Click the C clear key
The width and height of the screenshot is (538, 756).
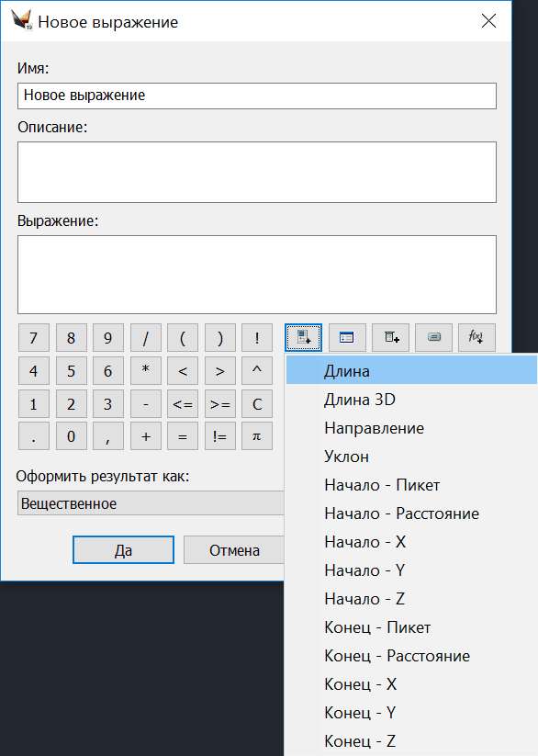point(257,403)
